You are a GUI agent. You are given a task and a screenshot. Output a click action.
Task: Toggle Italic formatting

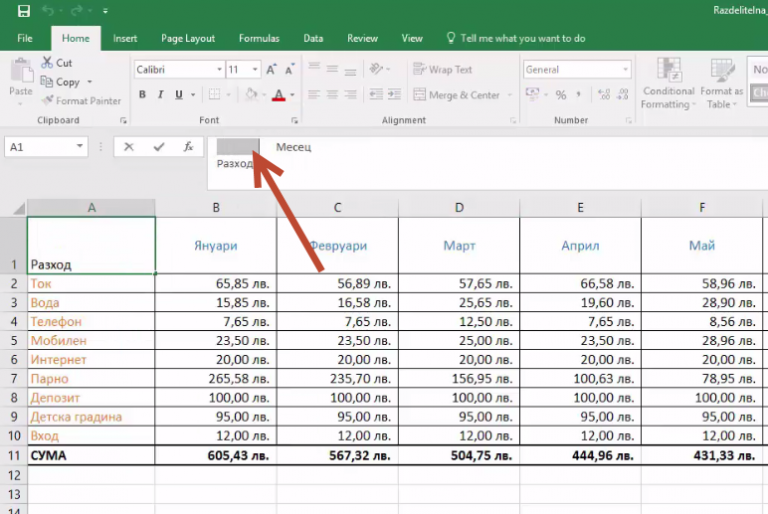click(160, 95)
